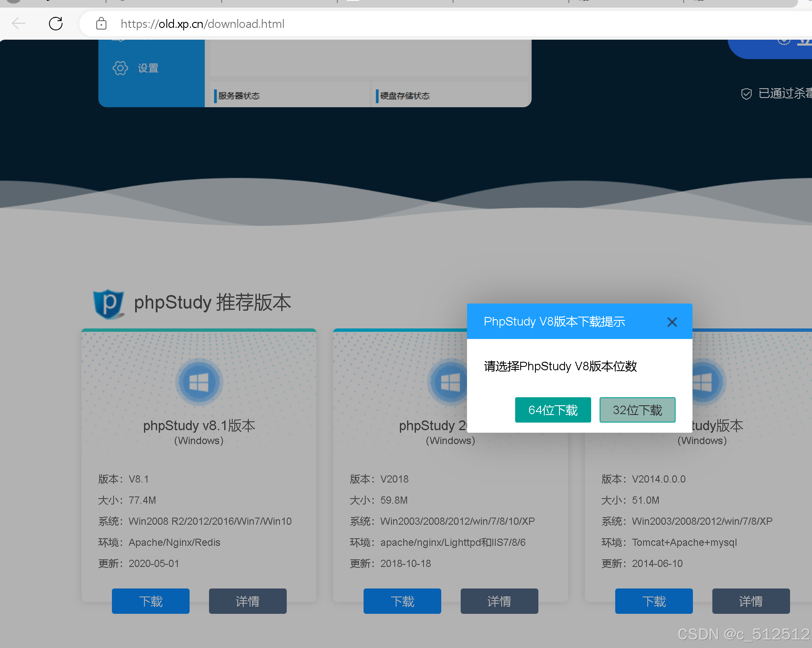Click the 32位下载 button in the dialog
Viewport: 812px width, 648px height.
(637, 409)
